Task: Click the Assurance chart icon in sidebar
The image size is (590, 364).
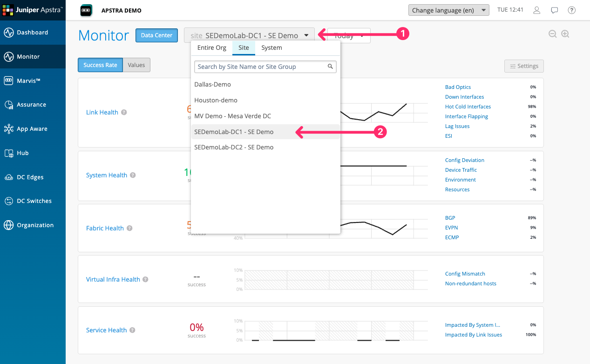Action: tap(9, 105)
